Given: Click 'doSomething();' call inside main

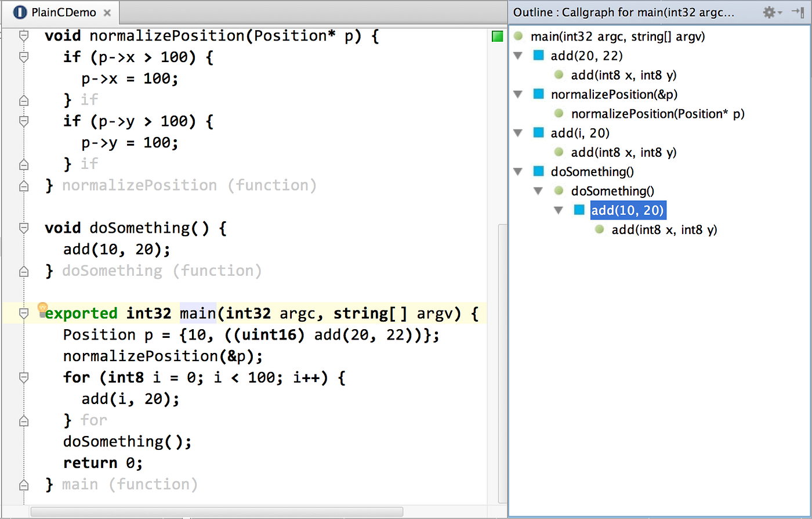Looking at the screenshot, I should tap(127, 442).
